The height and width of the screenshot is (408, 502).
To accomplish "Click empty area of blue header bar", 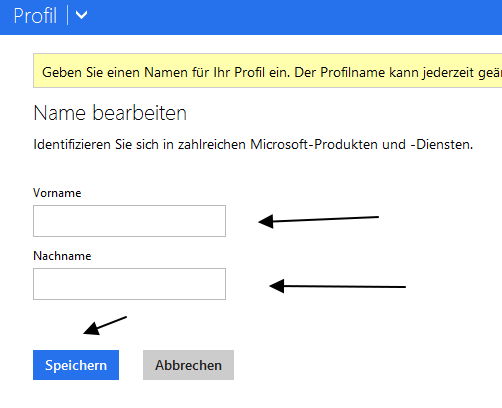I will tap(293, 17).
